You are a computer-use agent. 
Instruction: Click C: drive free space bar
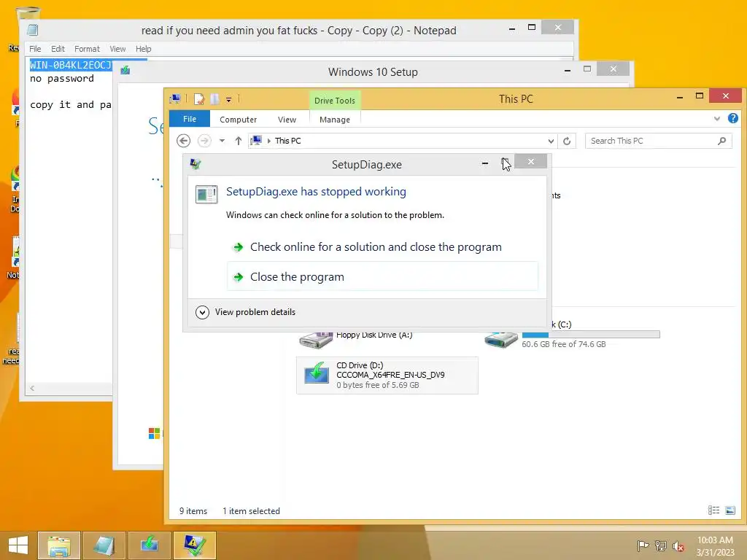point(591,334)
